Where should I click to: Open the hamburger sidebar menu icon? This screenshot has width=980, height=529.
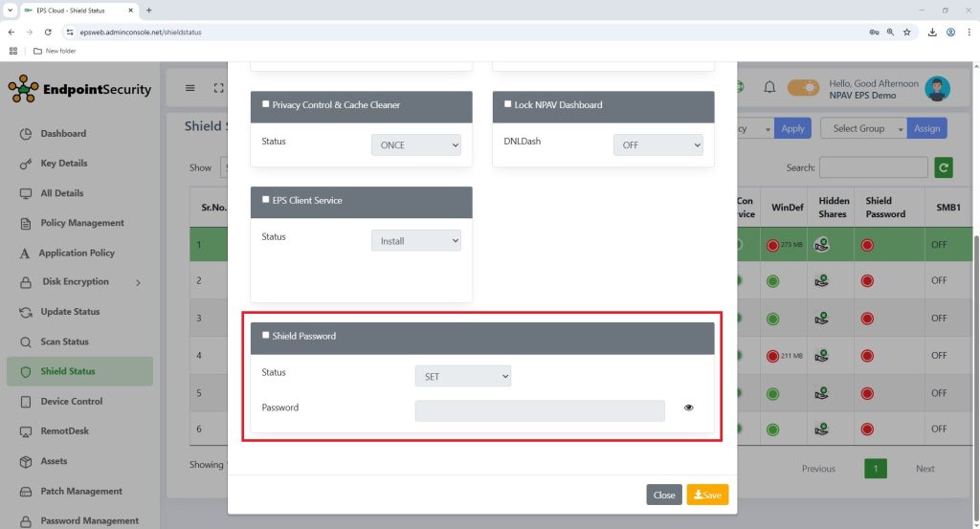pyautogui.click(x=189, y=88)
